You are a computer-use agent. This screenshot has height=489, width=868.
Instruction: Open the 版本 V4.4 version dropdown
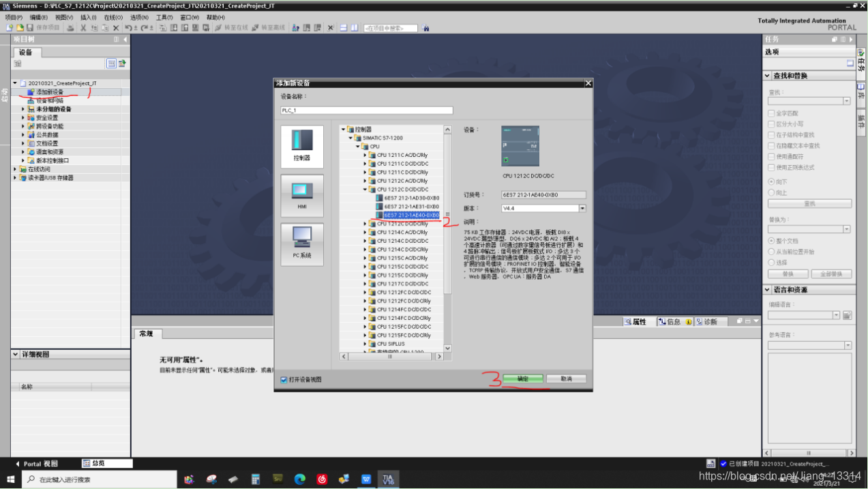coord(582,208)
